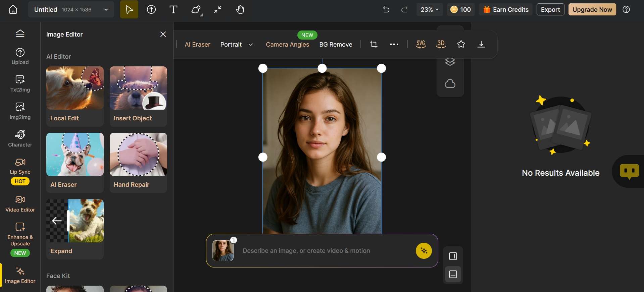Click the cloud storage icon
The width and height of the screenshot is (644, 292).
450,83
